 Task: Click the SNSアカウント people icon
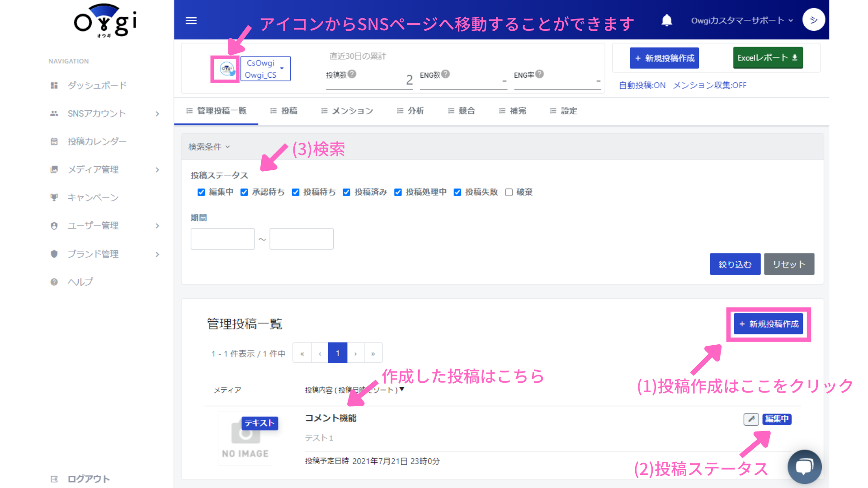54,113
